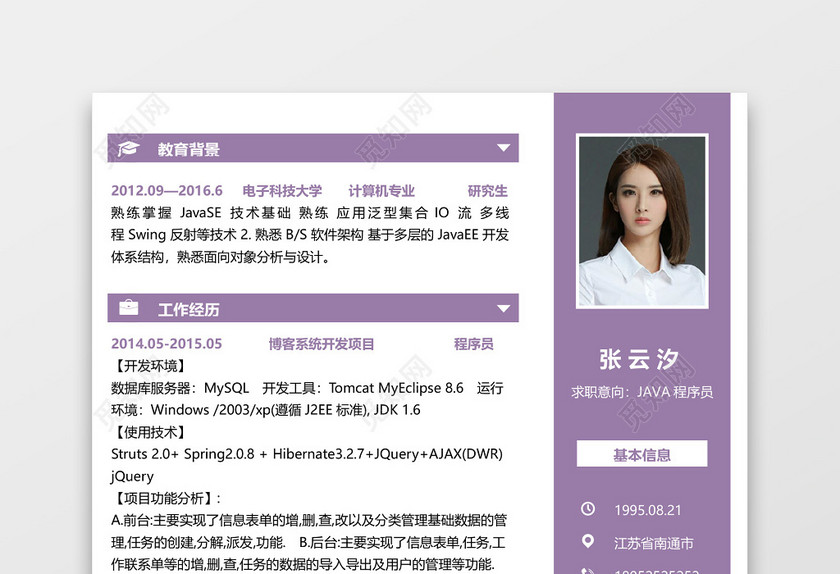Select the name 张云汐
The width and height of the screenshot is (840, 574).
point(639,360)
